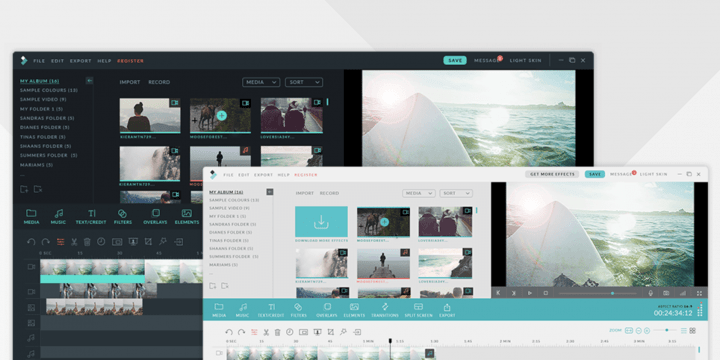Open Media tab in dark window
Image resolution: width=720 pixels, height=360 pixels.
[31, 217]
